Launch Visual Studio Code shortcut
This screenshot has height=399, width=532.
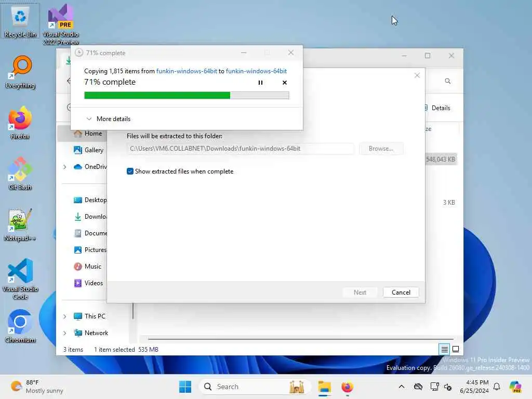20,279
